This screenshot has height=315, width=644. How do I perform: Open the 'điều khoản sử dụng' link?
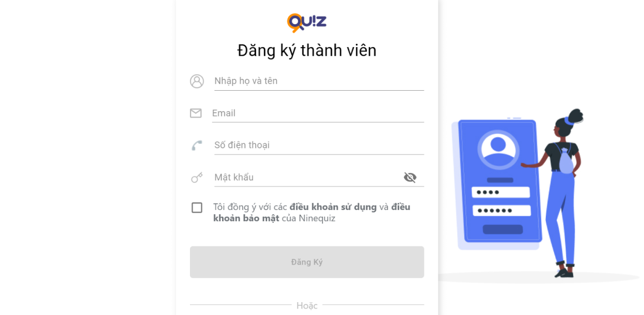click(333, 207)
